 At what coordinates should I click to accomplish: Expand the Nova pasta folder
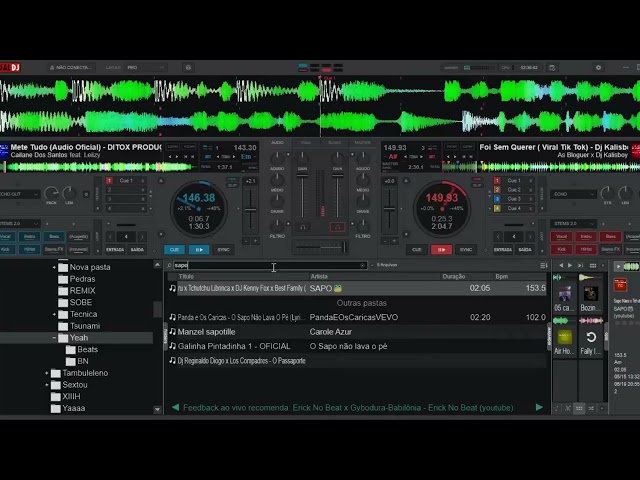[54, 267]
